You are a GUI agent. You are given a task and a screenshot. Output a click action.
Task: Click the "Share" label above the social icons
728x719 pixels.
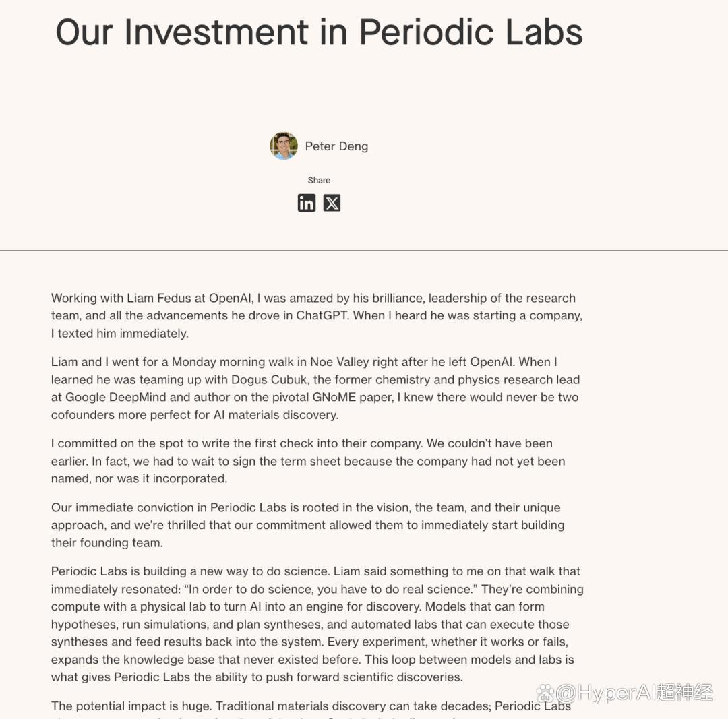click(319, 180)
